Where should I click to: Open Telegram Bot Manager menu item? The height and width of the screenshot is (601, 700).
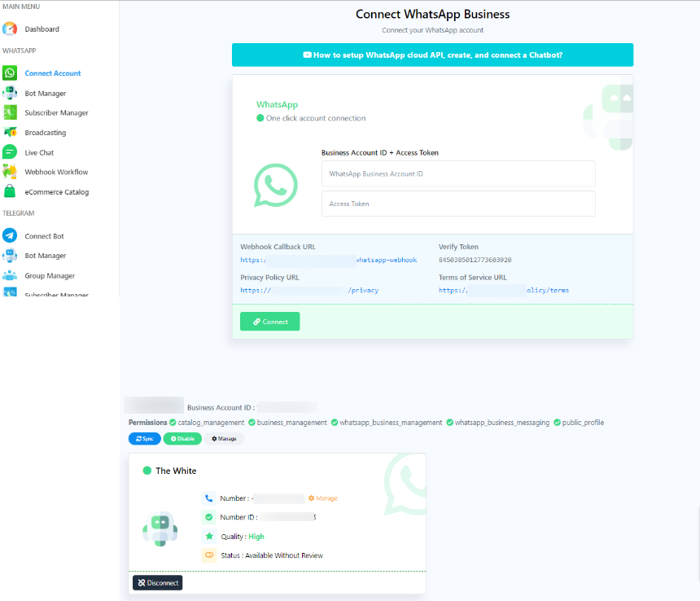[x=45, y=256]
